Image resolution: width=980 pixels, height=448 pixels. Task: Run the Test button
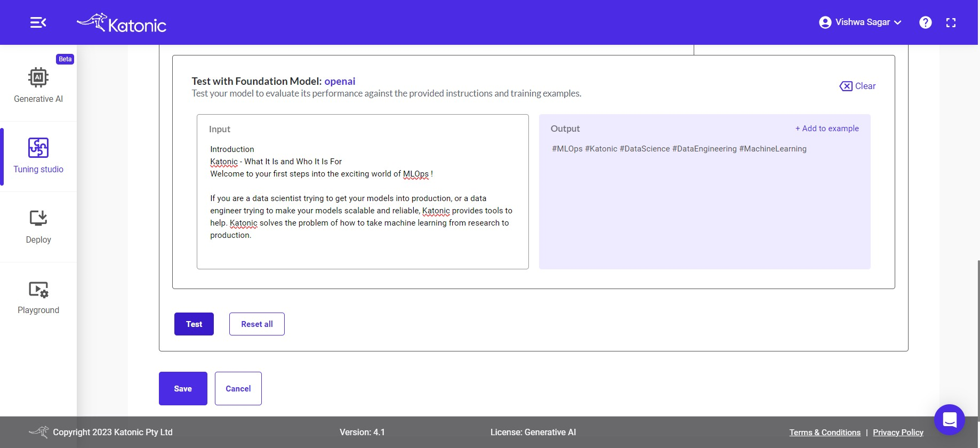click(x=194, y=324)
